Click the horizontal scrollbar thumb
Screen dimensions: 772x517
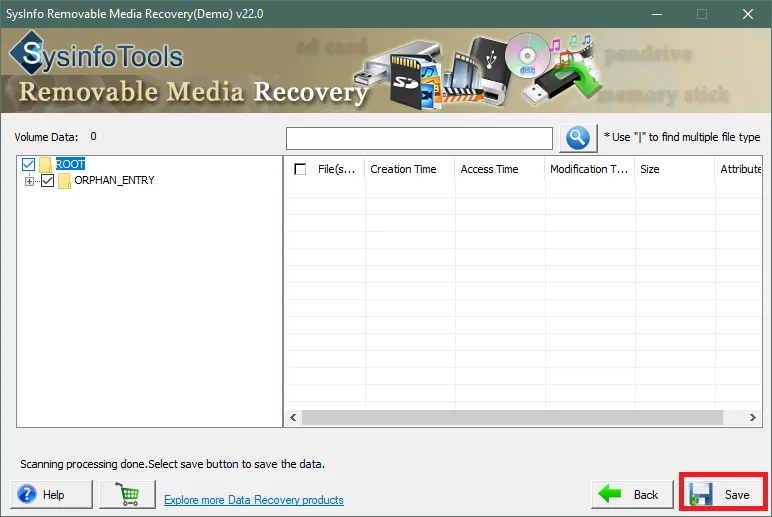tap(512, 418)
